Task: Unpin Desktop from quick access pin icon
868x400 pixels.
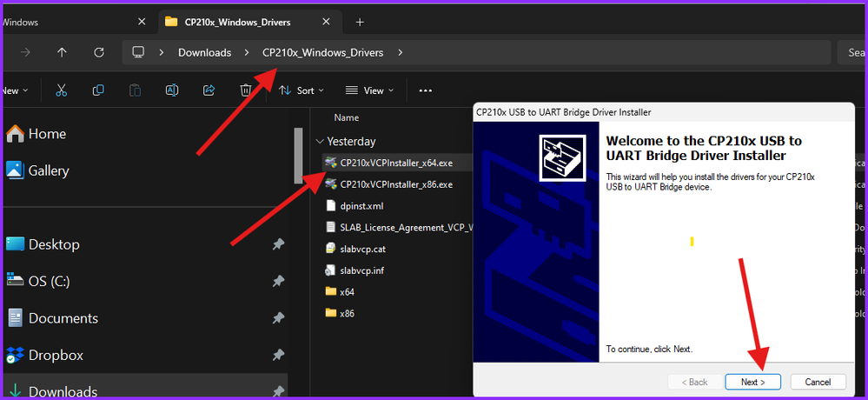Action: (278, 245)
